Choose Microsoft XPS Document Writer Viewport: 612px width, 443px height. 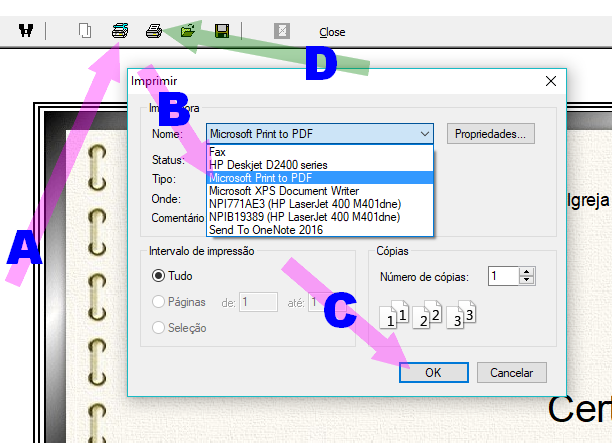(320, 190)
